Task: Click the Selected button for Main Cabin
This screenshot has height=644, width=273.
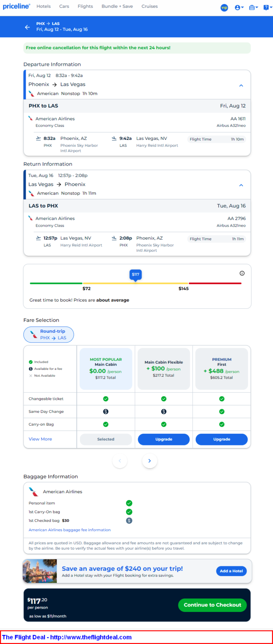Action: (x=106, y=439)
